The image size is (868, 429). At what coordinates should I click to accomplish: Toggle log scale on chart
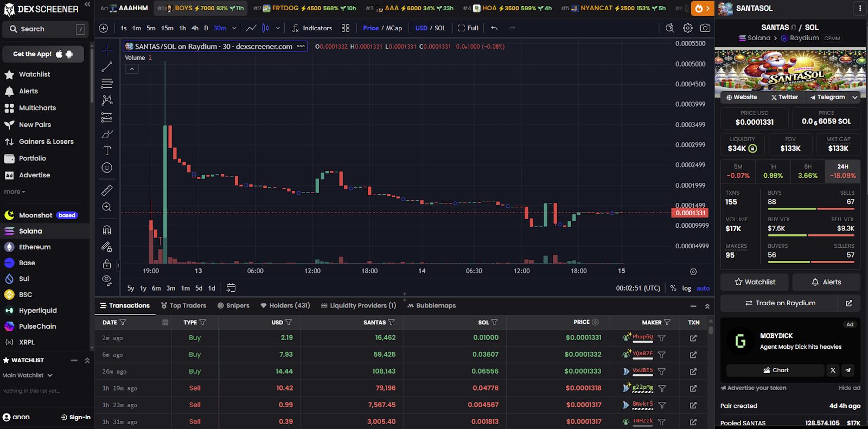tap(687, 288)
